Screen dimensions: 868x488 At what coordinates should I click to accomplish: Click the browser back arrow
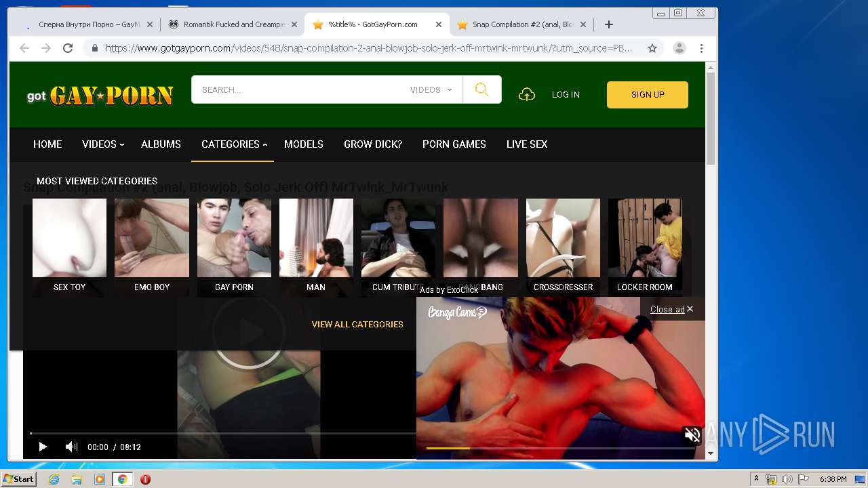tap(24, 48)
